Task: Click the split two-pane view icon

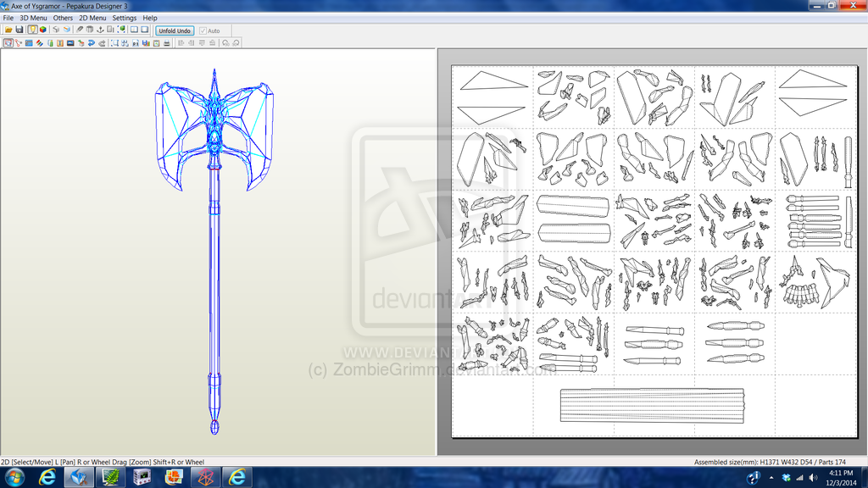Action: click(135, 30)
